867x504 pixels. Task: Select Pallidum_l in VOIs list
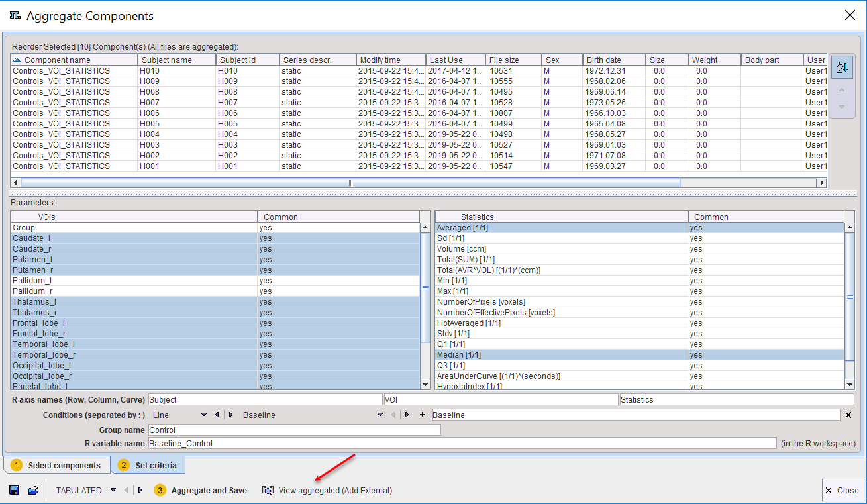215,281
